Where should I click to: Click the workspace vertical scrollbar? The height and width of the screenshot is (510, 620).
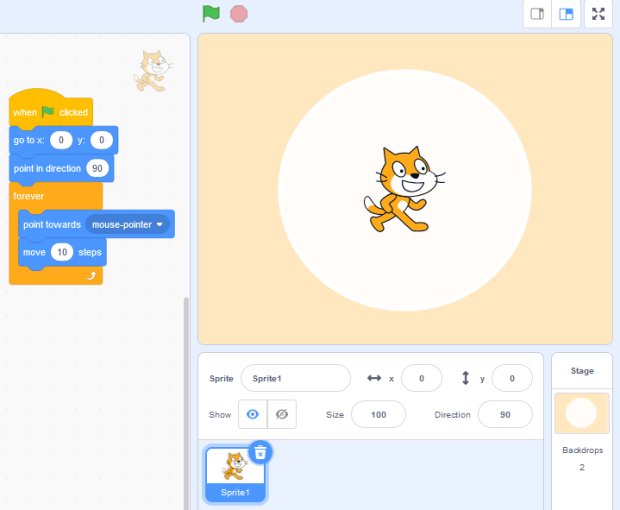click(185, 400)
